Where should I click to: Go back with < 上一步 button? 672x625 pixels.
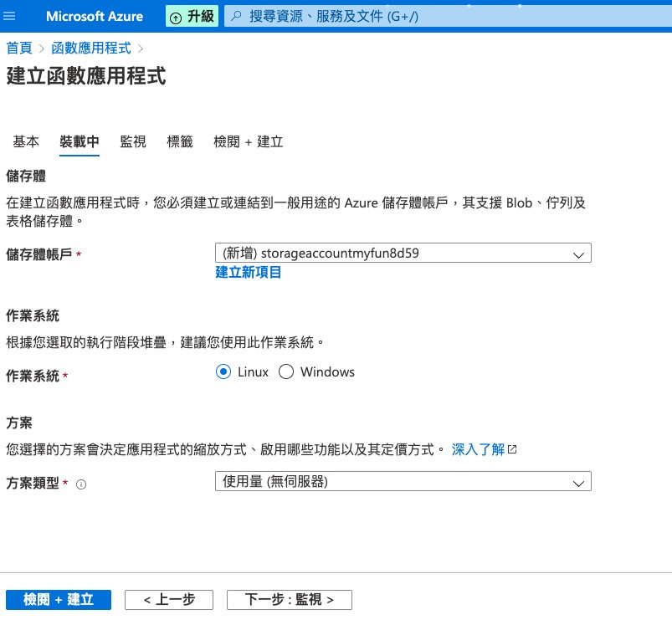coord(169,599)
